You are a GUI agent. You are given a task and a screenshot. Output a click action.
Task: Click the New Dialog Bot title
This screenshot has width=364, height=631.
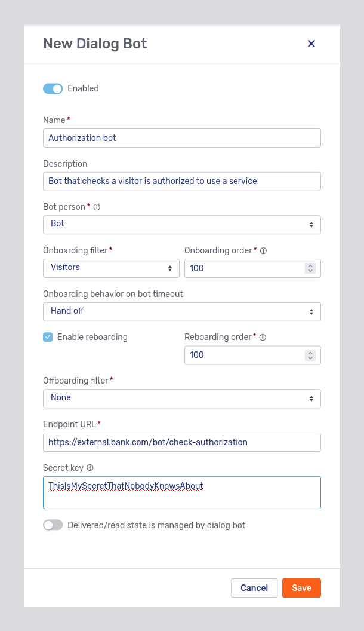click(x=94, y=44)
